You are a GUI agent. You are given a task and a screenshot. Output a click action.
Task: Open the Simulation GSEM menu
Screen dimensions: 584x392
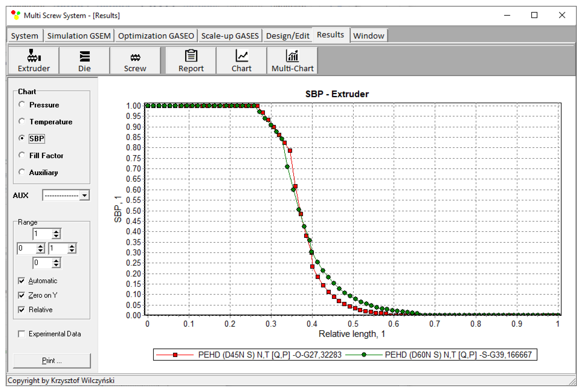[79, 36]
